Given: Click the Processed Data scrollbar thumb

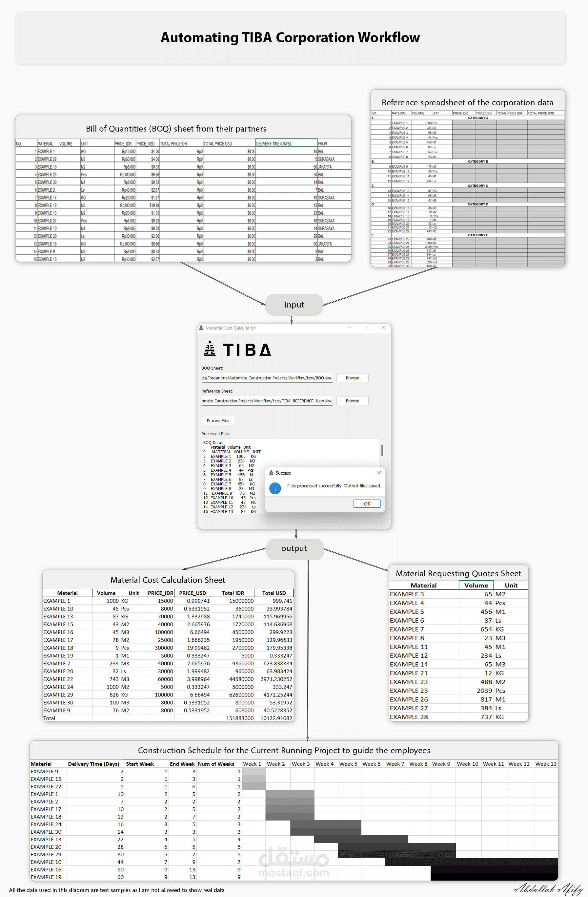Looking at the screenshot, I should click(382, 450).
